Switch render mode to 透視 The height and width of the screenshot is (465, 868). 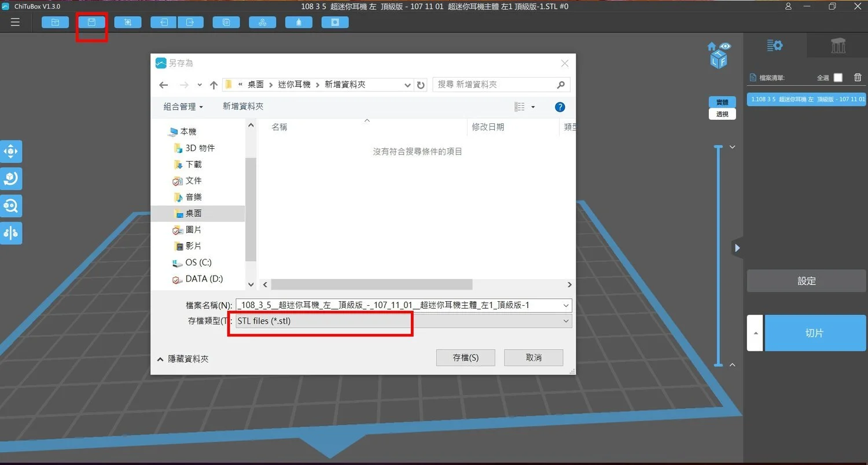722,114
